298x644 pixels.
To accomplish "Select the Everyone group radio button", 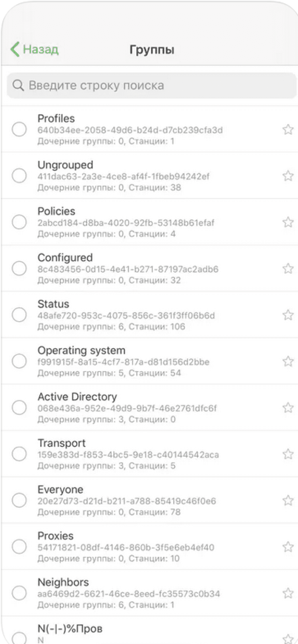I will (19, 500).
